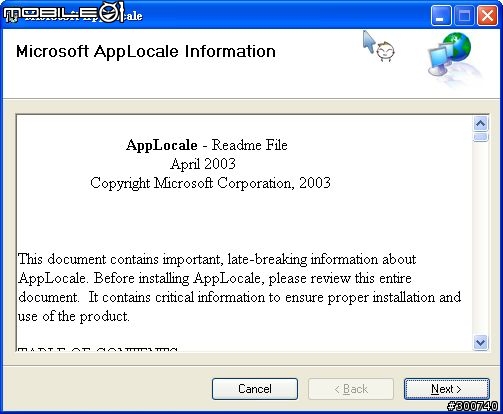The image size is (503, 414).
Task: Click the "Copyright Microsoft Corporation, 2003" line
Action: (x=210, y=183)
